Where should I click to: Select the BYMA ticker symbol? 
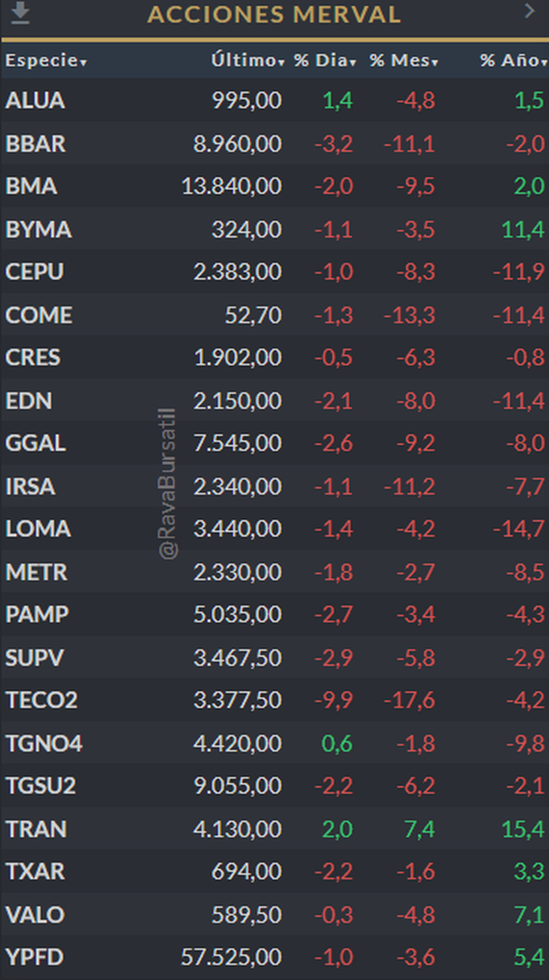pos(38,229)
